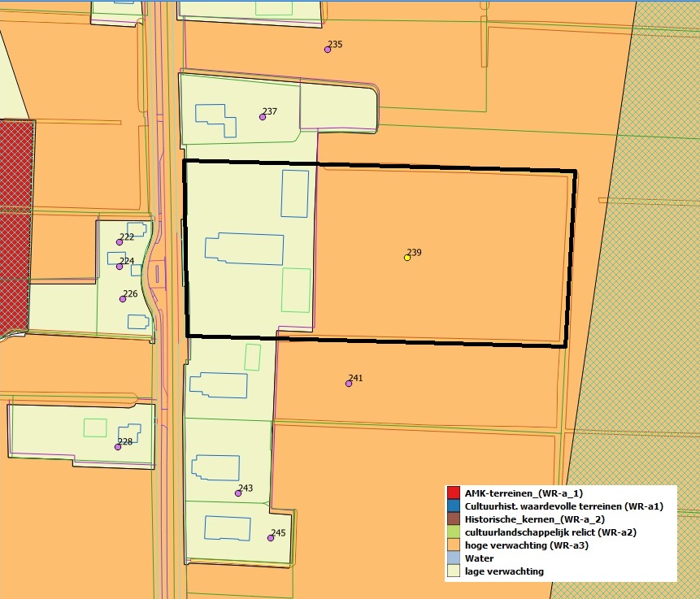
Task: Click the purple marker at address 241
Action: point(349,384)
